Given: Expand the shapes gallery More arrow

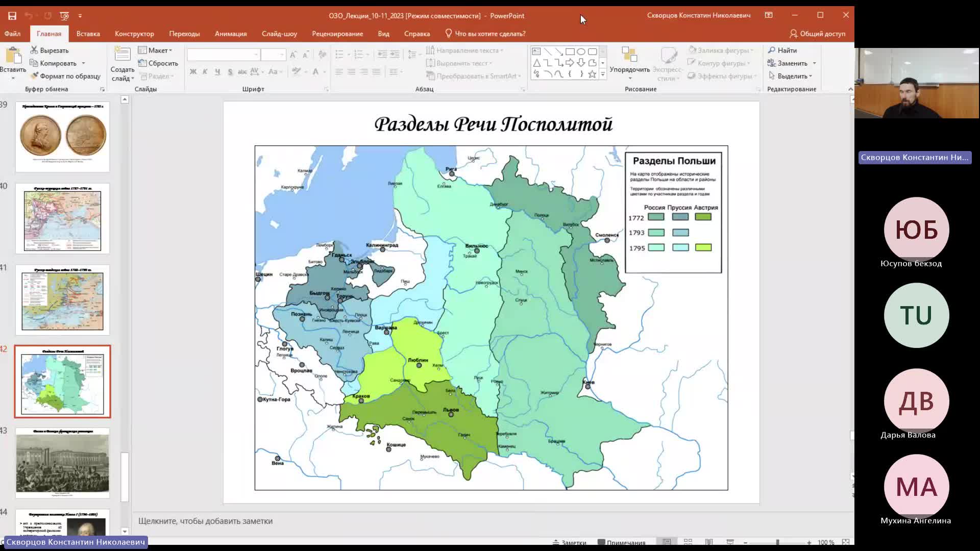Looking at the screenshot, I should point(603,74).
